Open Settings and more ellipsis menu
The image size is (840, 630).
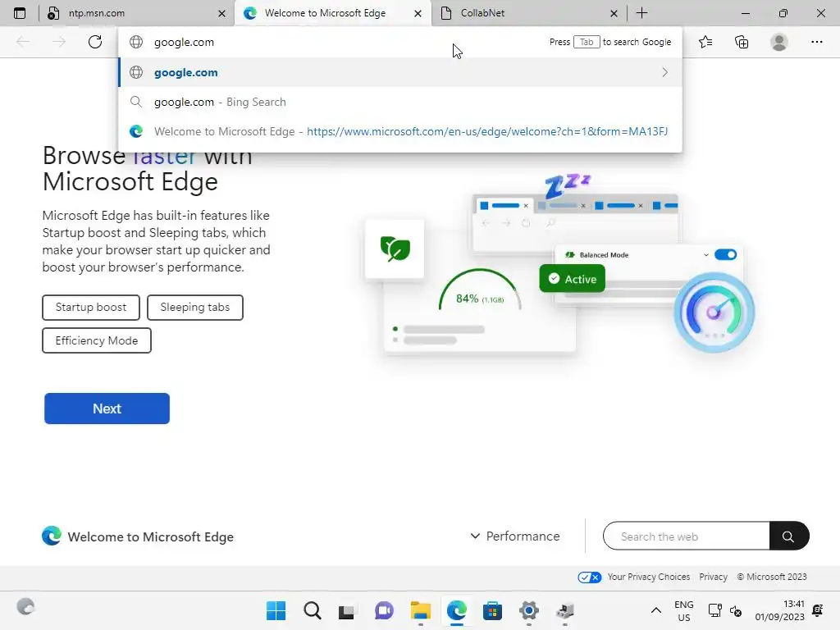(x=816, y=42)
